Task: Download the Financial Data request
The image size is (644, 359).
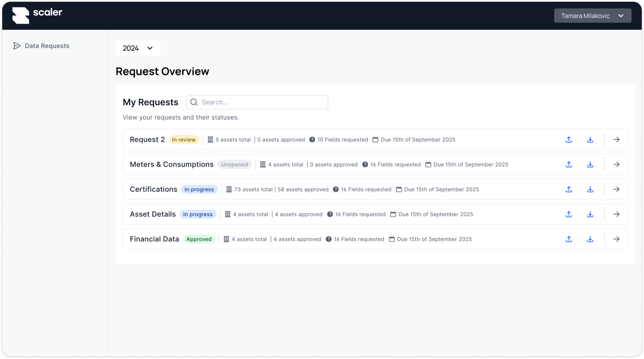Action: click(x=590, y=239)
